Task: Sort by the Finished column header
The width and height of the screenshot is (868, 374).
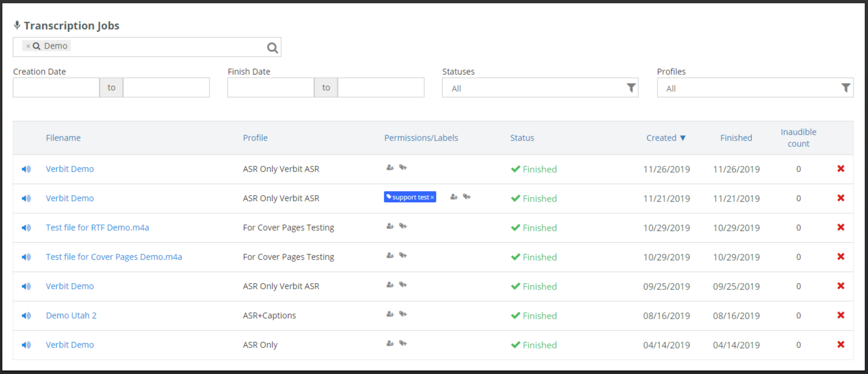Action: click(x=736, y=138)
